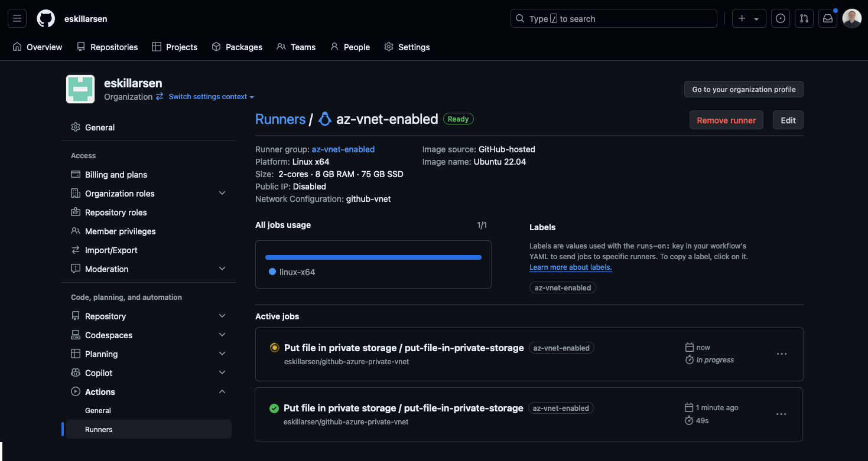The height and width of the screenshot is (461, 868).
Task: Click the green success check icon
Action: (274, 408)
